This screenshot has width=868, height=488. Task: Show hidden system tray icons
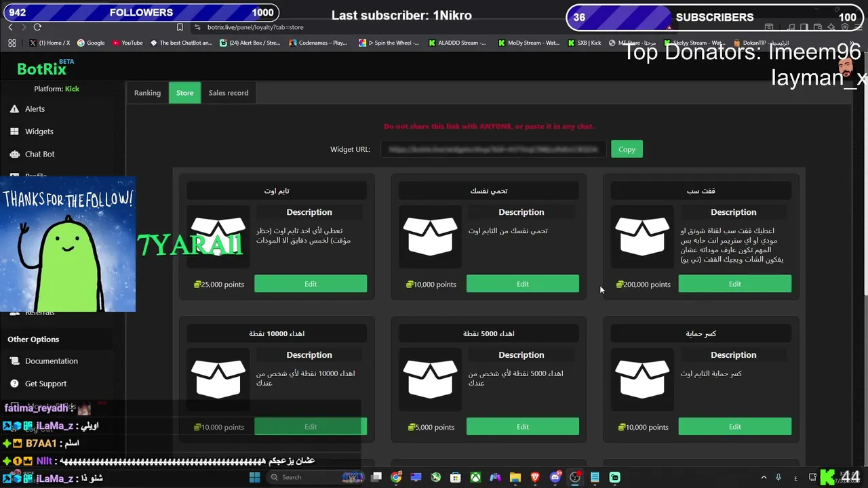pos(764,477)
